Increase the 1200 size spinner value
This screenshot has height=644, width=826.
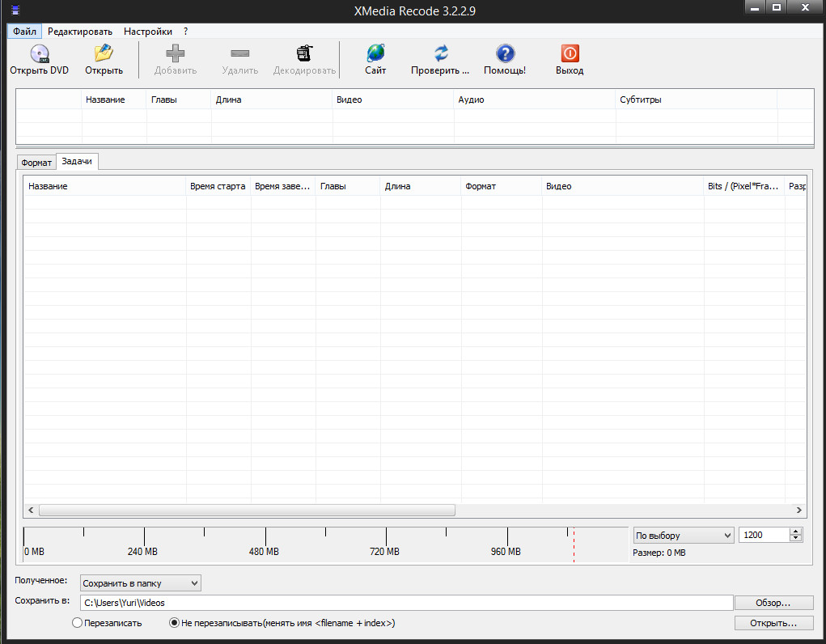click(795, 532)
